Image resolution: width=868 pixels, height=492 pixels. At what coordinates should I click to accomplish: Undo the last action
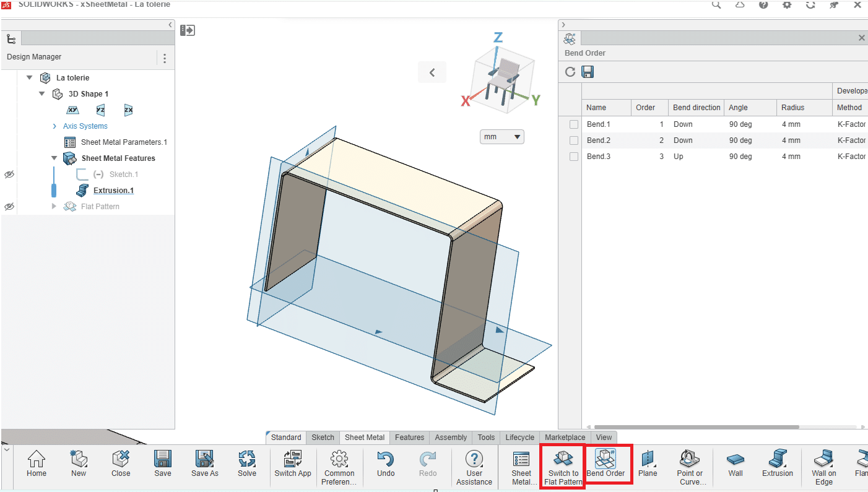pos(386,464)
